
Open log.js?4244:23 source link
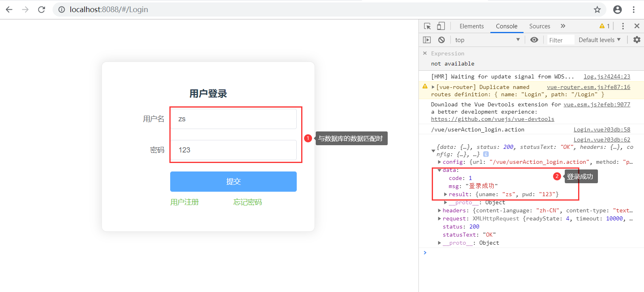pos(607,76)
